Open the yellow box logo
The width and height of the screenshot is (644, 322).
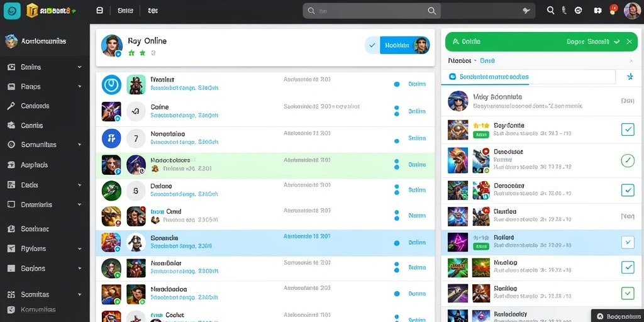[x=32, y=11]
